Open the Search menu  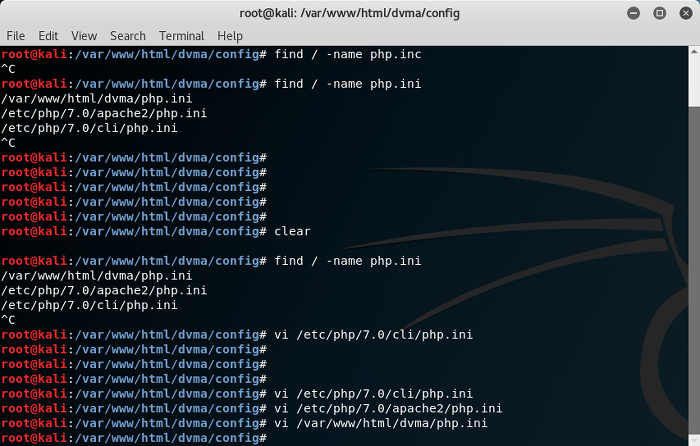[x=128, y=36]
